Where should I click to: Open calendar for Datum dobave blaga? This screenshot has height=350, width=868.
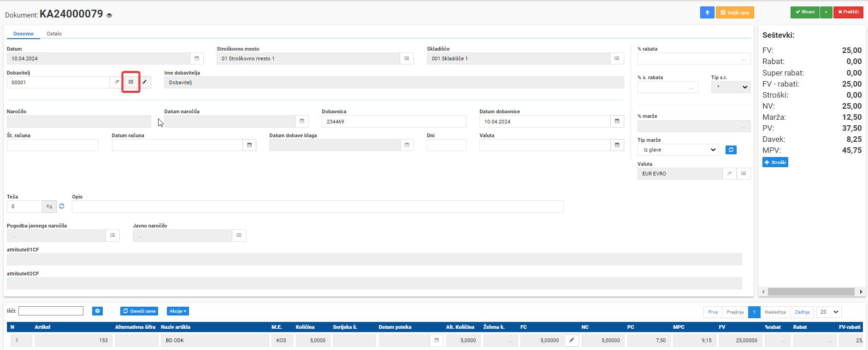tap(407, 145)
